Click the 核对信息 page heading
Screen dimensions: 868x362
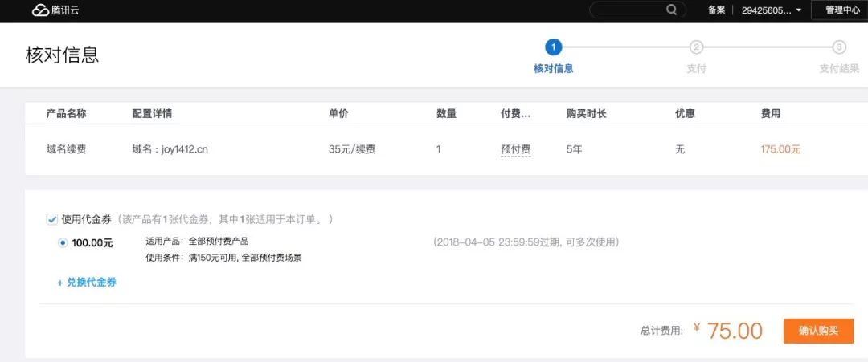point(62,55)
